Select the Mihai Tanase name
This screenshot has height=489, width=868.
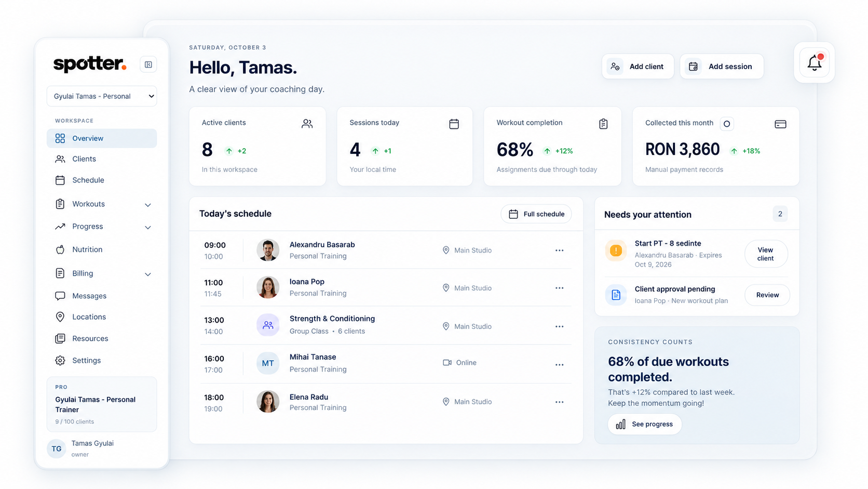(313, 357)
